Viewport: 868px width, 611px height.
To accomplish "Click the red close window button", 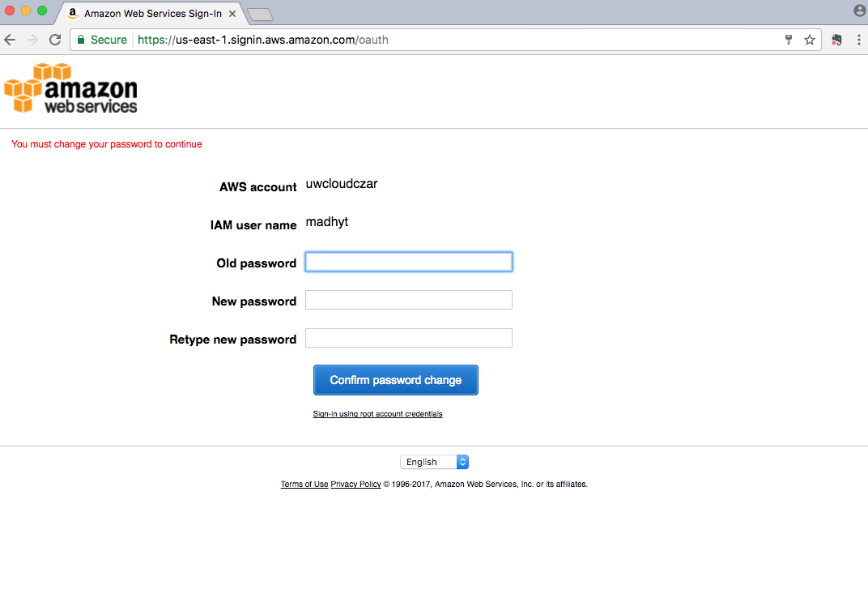I will (10, 11).
